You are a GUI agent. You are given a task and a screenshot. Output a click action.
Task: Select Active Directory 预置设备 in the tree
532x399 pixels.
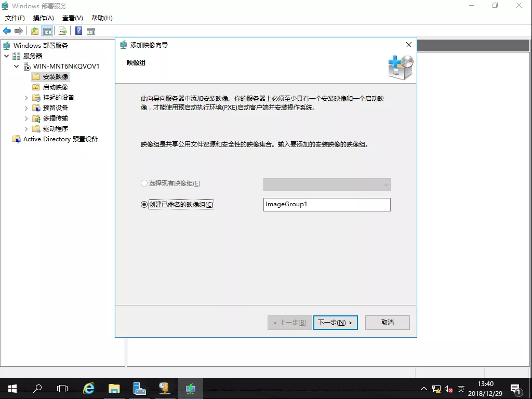coord(60,139)
